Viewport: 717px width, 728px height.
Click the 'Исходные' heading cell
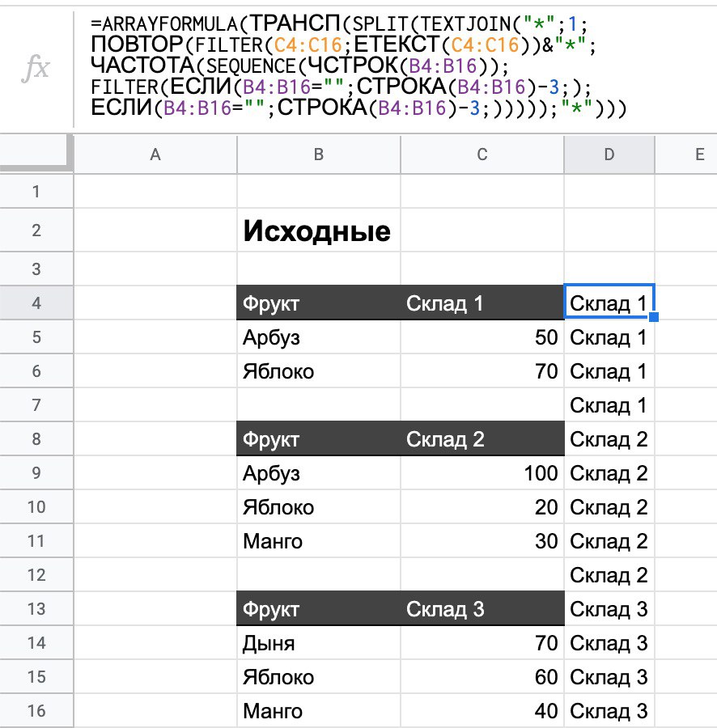tap(319, 231)
